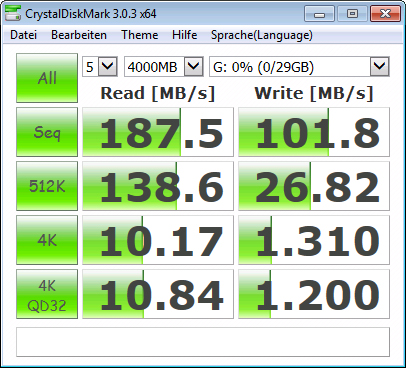This screenshot has height=368, width=406.
Task: Select the 512K write result 26.82
Action: point(314,186)
